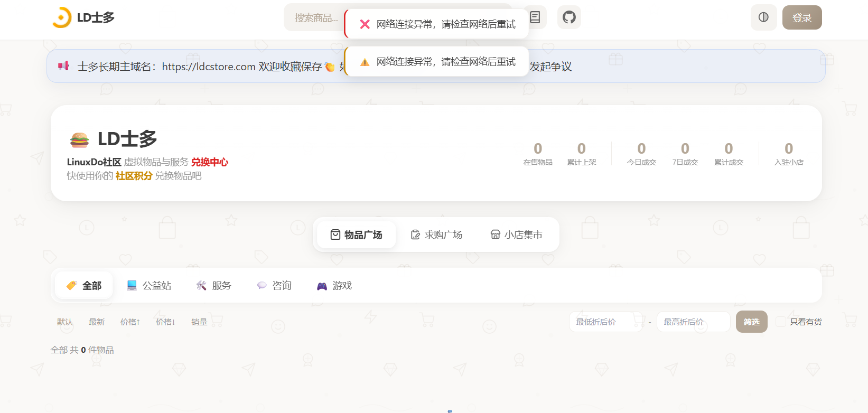Dismiss the red error network toast
Image resolution: width=868 pixels, height=413 pixels.
pyautogui.click(x=436, y=24)
